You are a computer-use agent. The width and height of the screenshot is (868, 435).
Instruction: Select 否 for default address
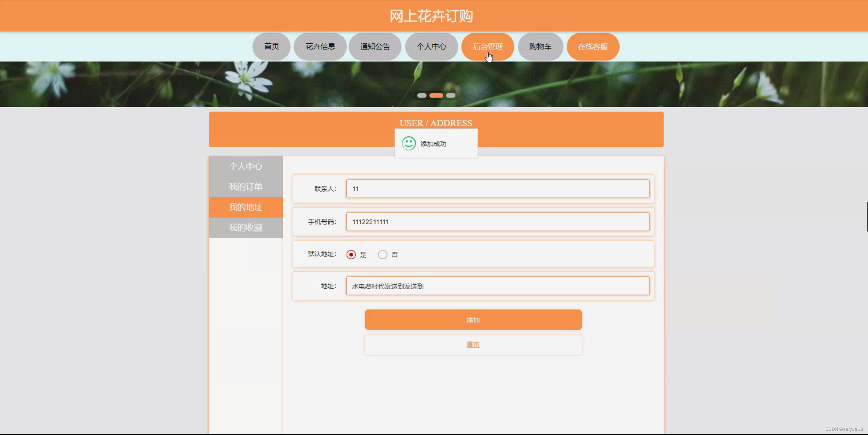pyautogui.click(x=383, y=254)
